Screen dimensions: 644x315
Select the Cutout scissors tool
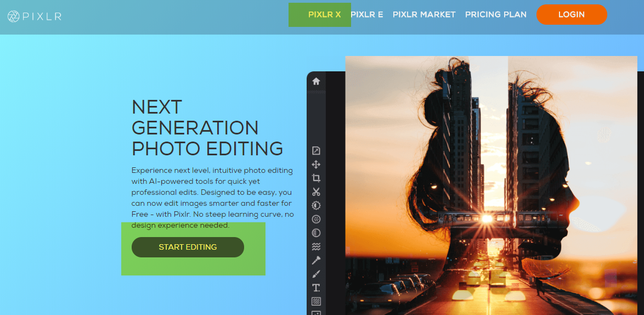[316, 192]
